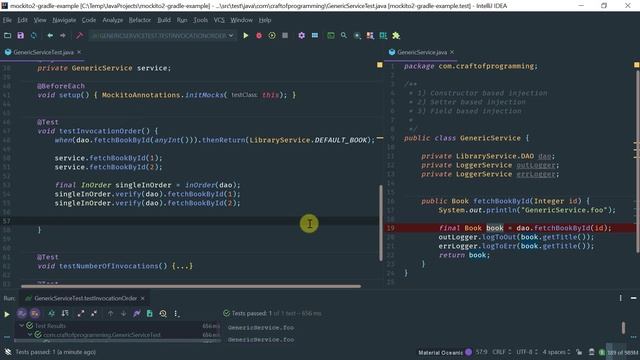Change CRLF line separator in status bar

click(x=501, y=352)
